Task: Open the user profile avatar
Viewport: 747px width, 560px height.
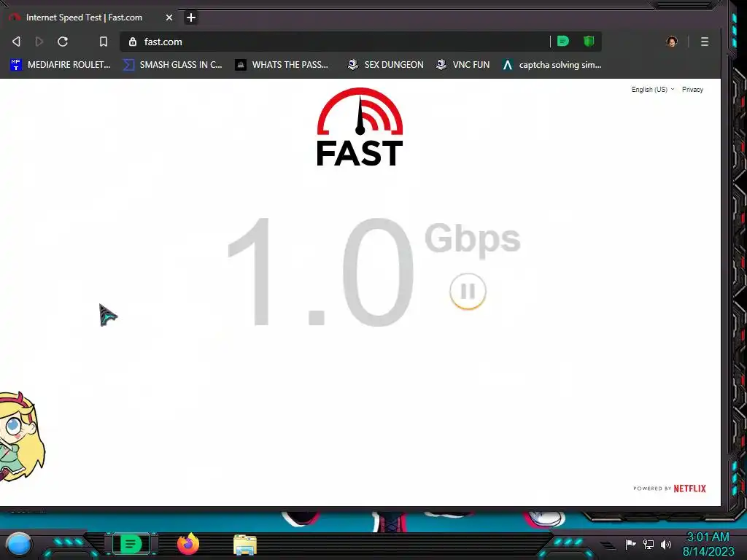Action: pyautogui.click(x=672, y=42)
